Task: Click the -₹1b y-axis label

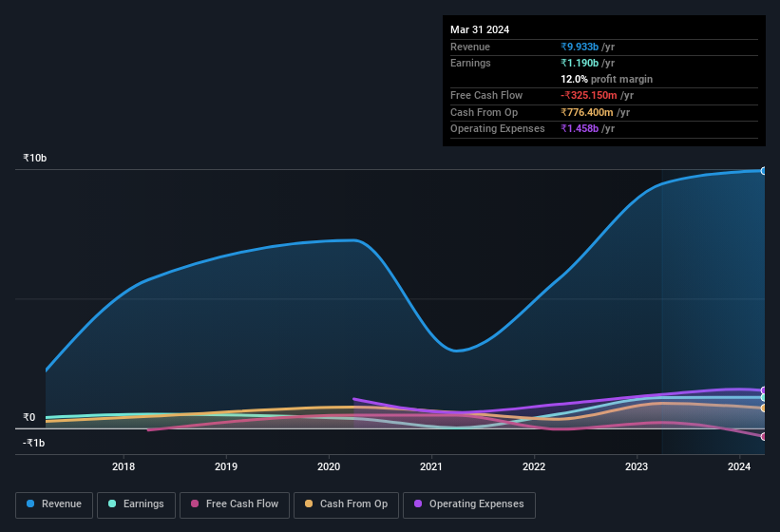Action: [34, 443]
